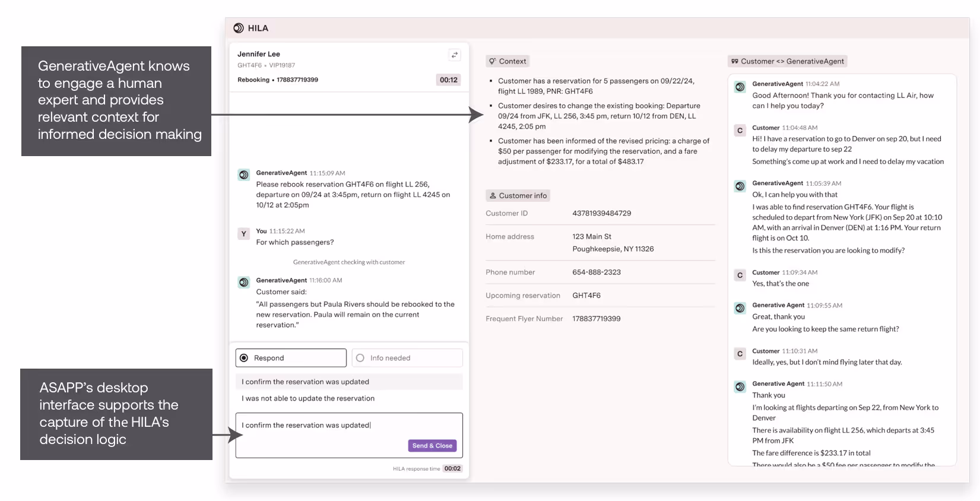The width and height of the screenshot is (980, 501).
Task: Click the swap icon beside Jennifer Lee
Action: click(455, 55)
